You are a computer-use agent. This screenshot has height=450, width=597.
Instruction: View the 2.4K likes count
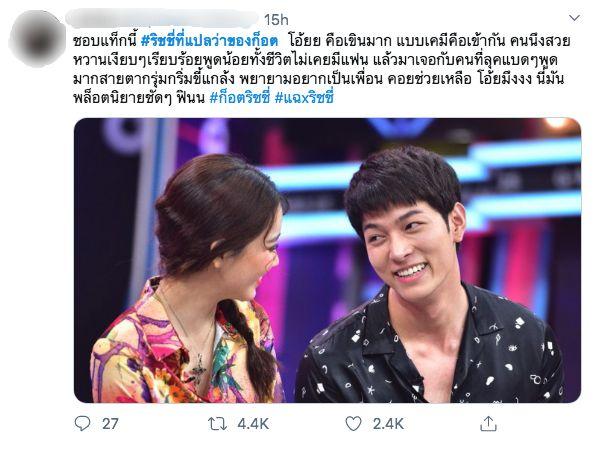click(388, 424)
